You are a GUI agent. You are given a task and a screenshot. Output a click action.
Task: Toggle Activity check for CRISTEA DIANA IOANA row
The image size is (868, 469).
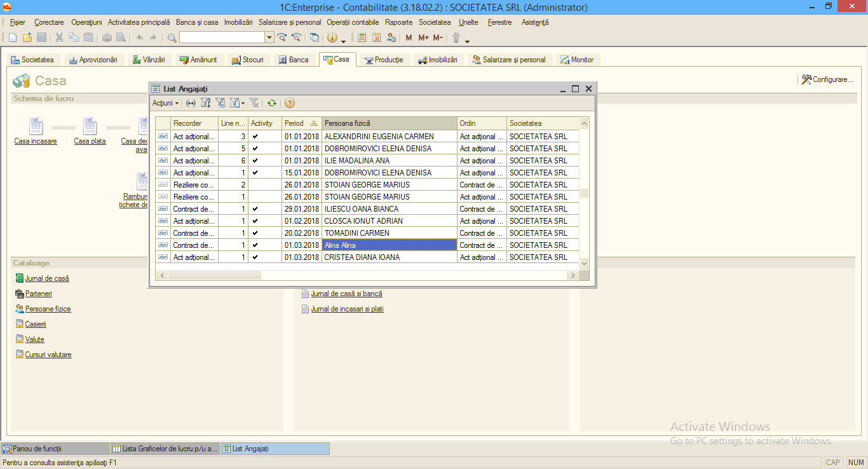tap(255, 257)
